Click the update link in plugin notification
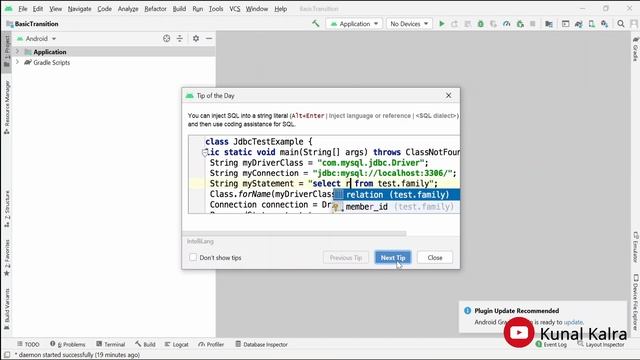Screen dimensions: 640x360 pyautogui.click(x=573, y=322)
